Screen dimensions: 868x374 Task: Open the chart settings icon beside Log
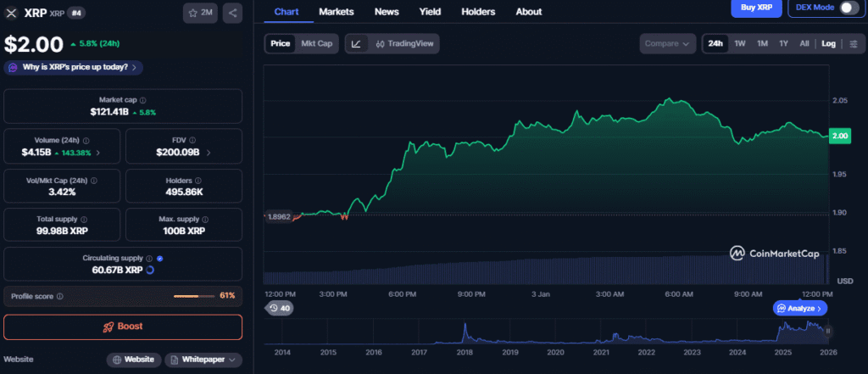[x=853, y=43]
